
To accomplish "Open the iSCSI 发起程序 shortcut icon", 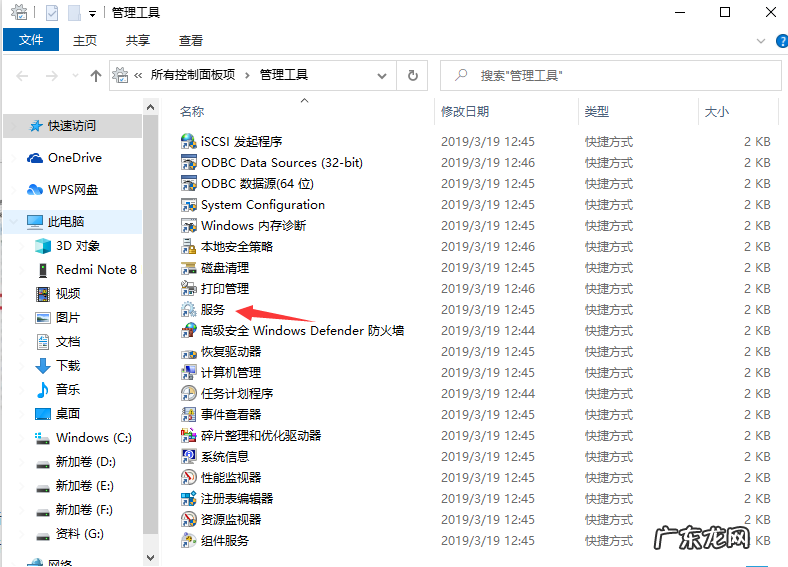I will point(188,141).
